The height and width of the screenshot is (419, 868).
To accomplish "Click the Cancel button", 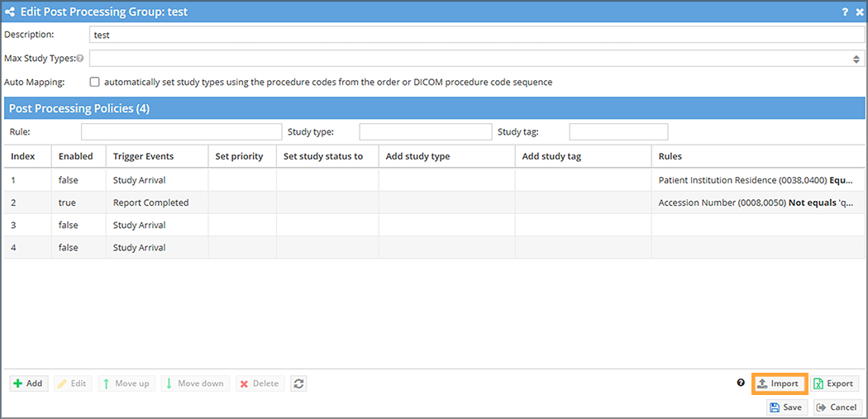I will pos(837,407).
